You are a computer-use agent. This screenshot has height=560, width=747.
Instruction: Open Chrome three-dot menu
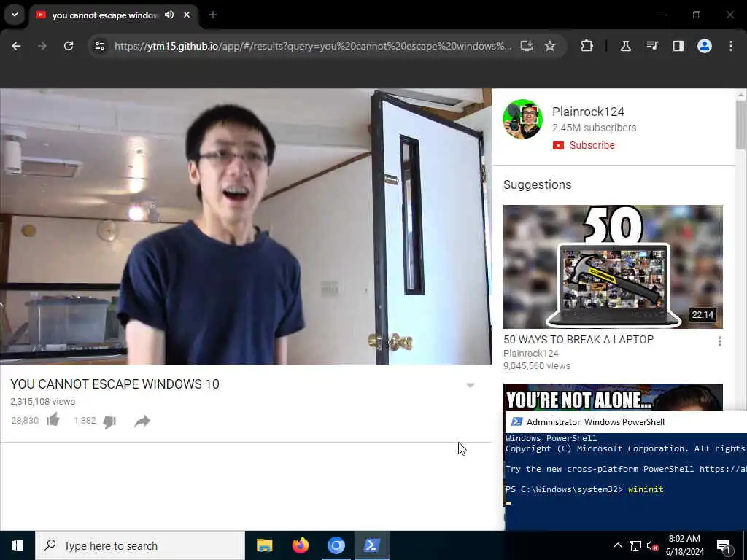tap(731, 46)
